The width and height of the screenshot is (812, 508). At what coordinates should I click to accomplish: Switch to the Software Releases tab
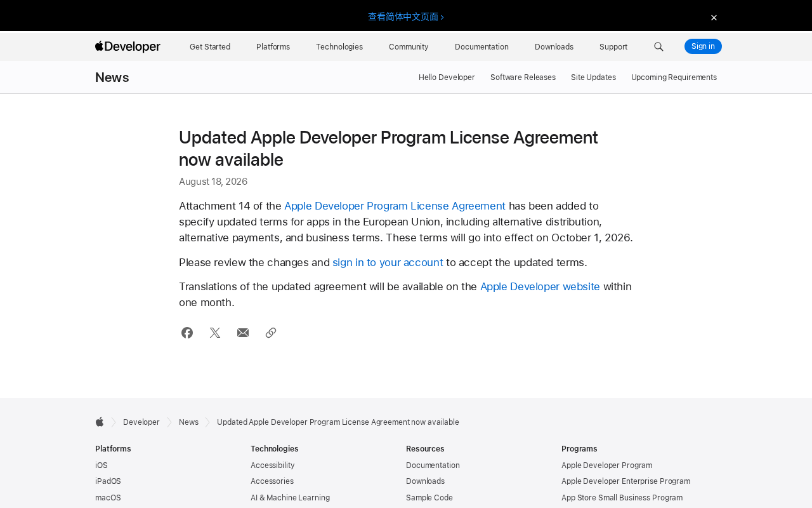click(523, 77)
